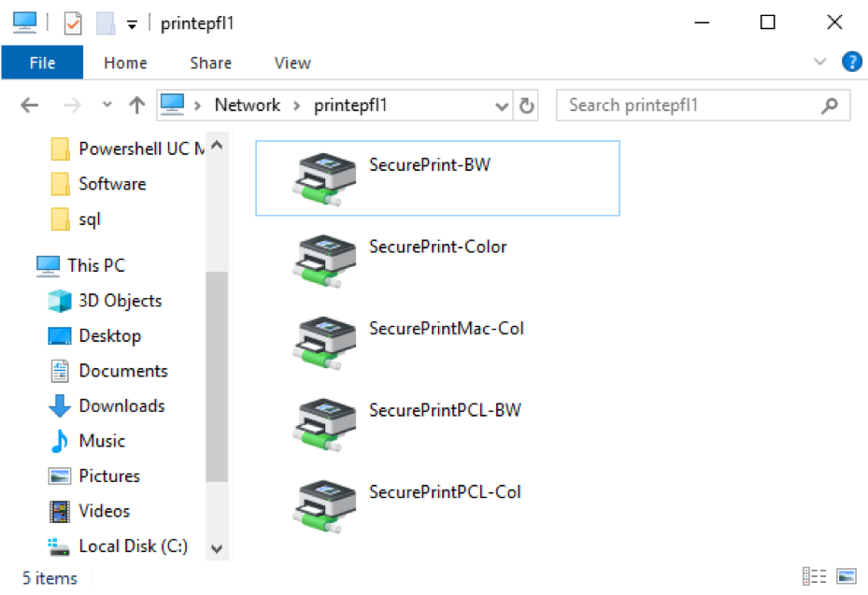
Task: Select the SecurePrintPCL-Col printer icon
Action: (324, 506)
